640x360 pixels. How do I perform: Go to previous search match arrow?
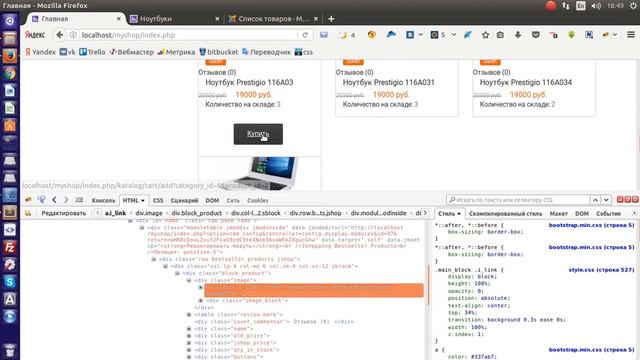point(596,200)
